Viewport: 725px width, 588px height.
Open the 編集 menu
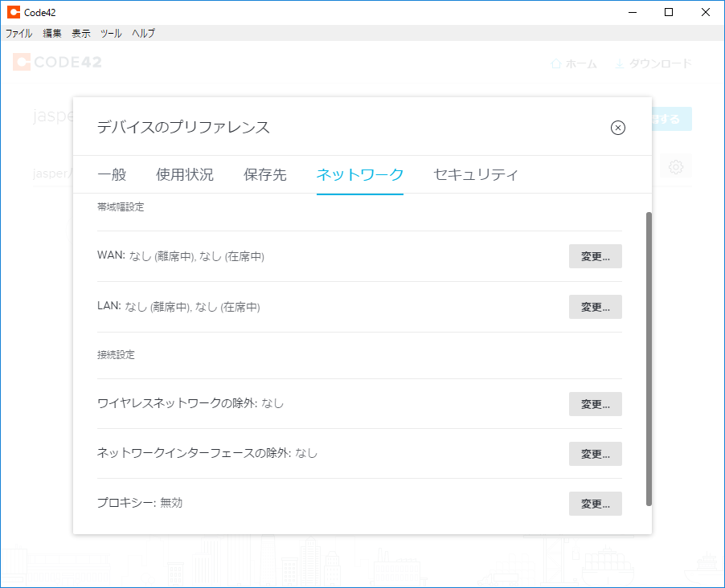pyautogui.click(x=52, y=34)
